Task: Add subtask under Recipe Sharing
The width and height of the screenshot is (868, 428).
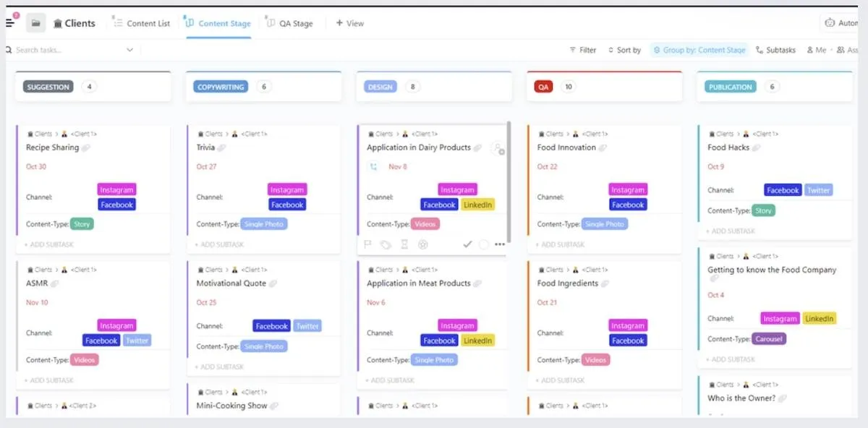Action: point(49,244)
